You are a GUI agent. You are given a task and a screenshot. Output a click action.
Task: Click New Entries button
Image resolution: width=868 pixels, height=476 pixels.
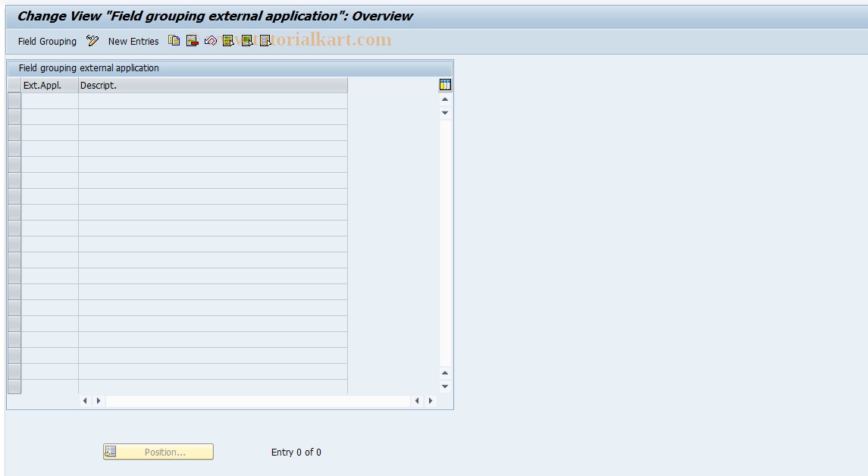click(133, 42)
